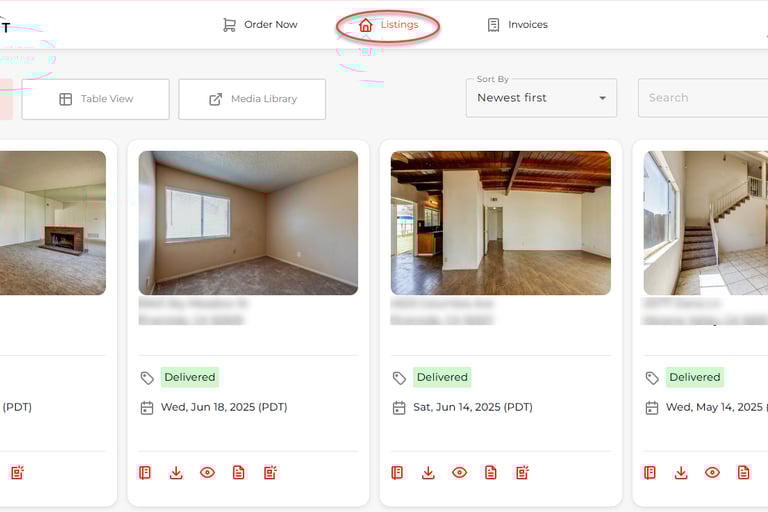This screenshot has width=768, height=512.
Task: Open document icon on Jun 18 listing
Action: [239, 472]
